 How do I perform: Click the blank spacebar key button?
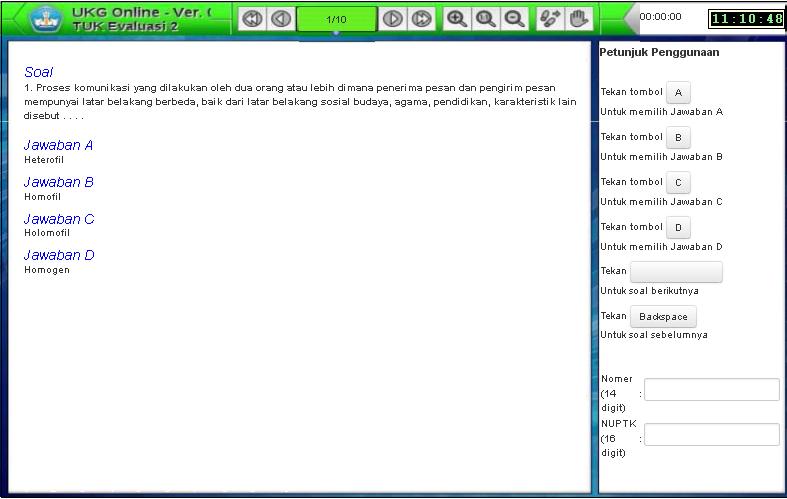(x=676, y=272)
